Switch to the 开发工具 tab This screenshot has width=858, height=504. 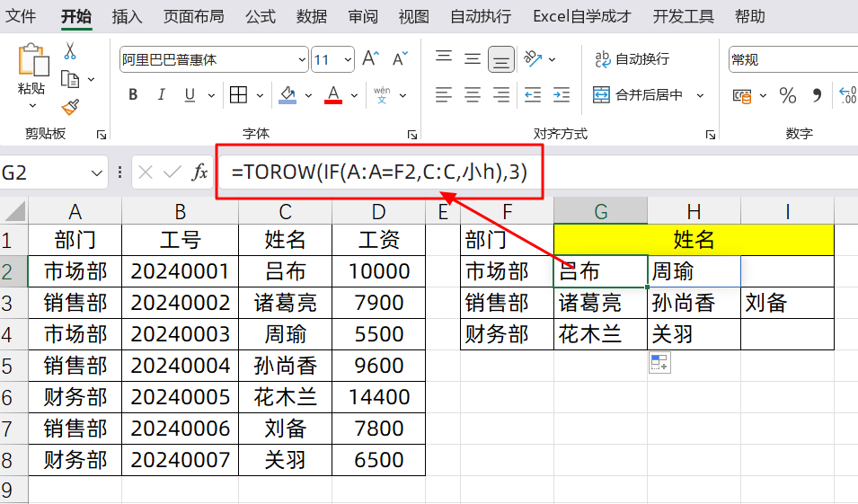(683, 16)
